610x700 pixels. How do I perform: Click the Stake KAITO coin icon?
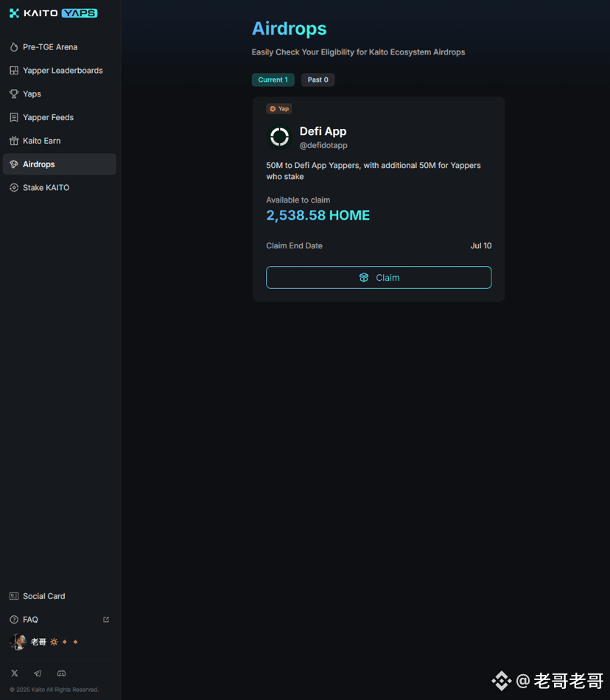[14, 187]
